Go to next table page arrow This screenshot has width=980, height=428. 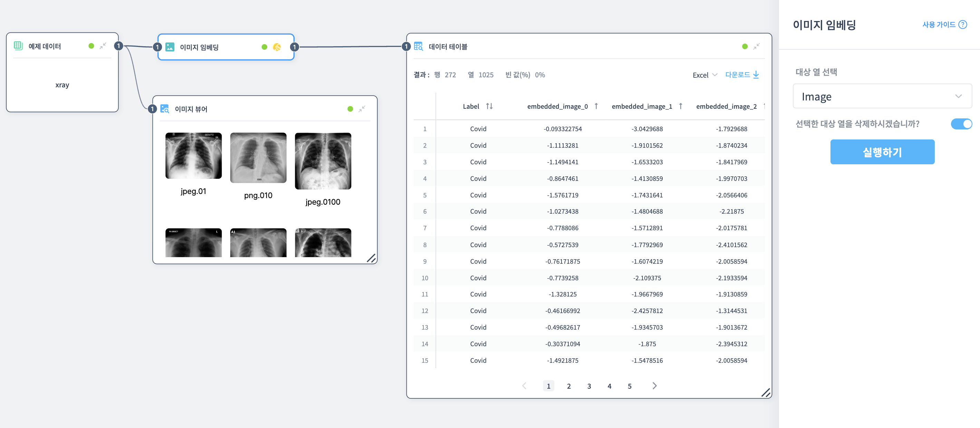pyautogui.click(x=654, y=386)
